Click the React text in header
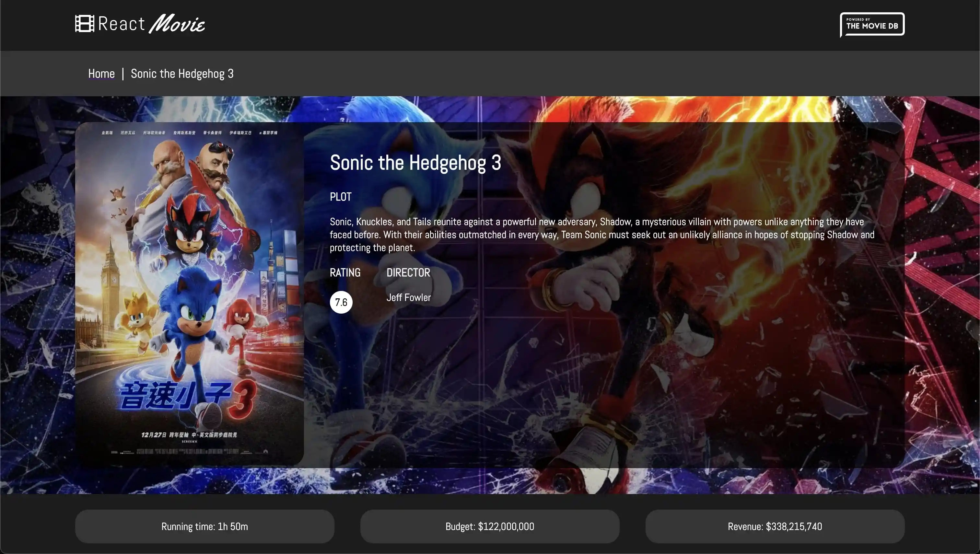Screen dimensions: 980x554 click(x=122, y=24)
